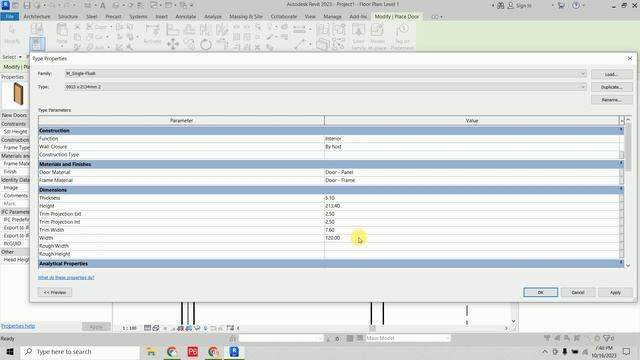Screen dimensions: 640x360
Task: Click the Height value 213.40
Action: 332,206
